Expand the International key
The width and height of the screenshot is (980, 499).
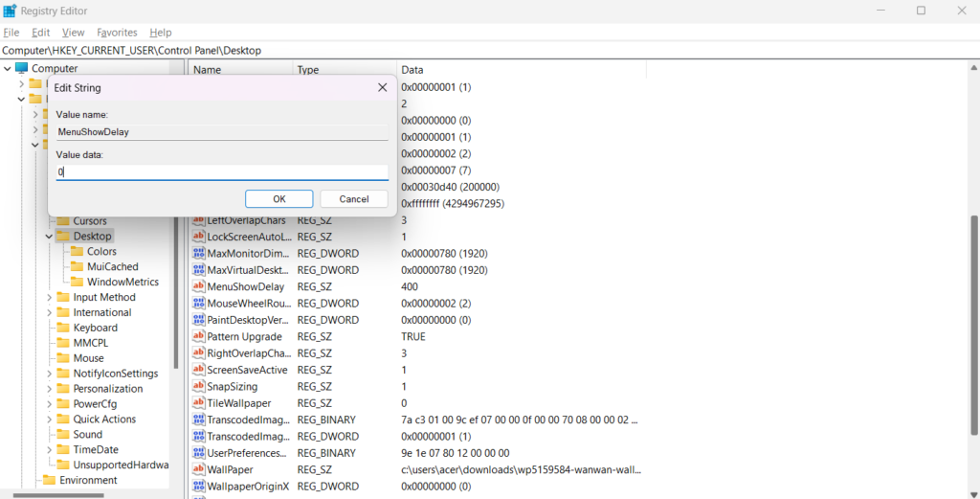click(49, 312)
